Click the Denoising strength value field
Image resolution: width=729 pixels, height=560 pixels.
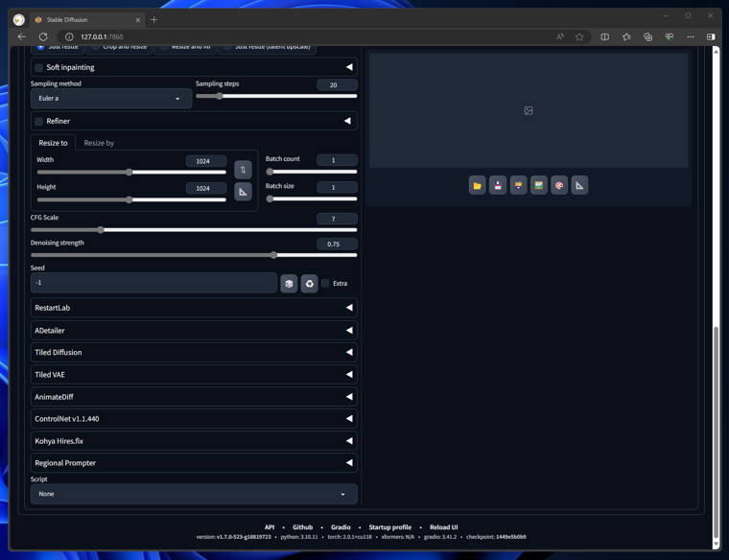(337, 244)
